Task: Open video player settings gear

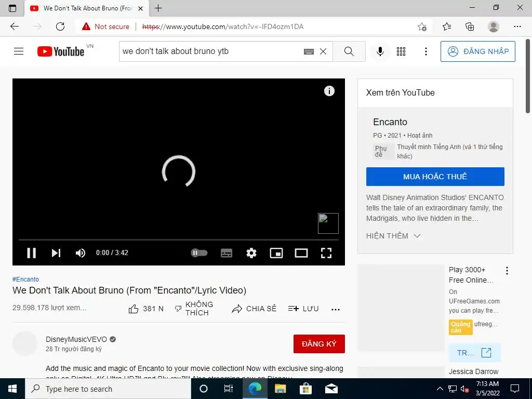Action: pyautogui.click(x=251, y=253)
